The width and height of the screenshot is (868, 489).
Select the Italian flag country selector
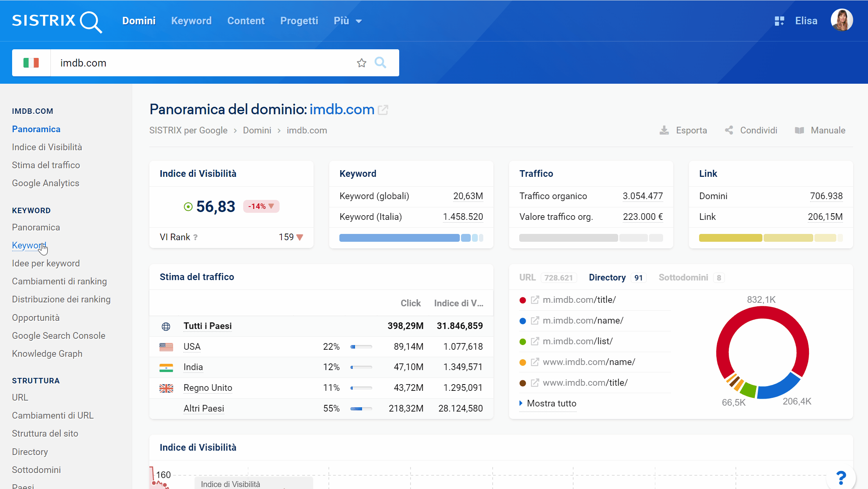tap(31, 63)
